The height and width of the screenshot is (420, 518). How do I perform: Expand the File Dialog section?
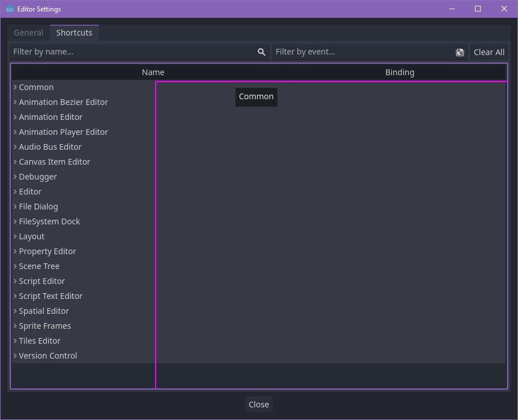point(15,206)
